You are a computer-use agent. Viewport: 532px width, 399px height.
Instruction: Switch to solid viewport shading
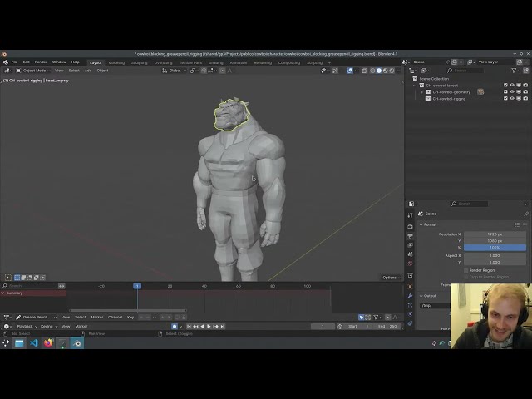[379, 71]
